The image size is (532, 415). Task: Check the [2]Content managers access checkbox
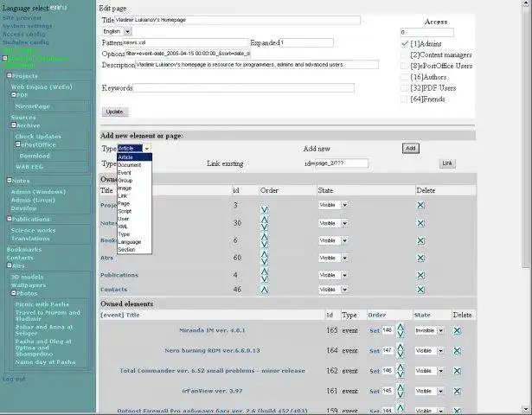click(x=404, y=55)
